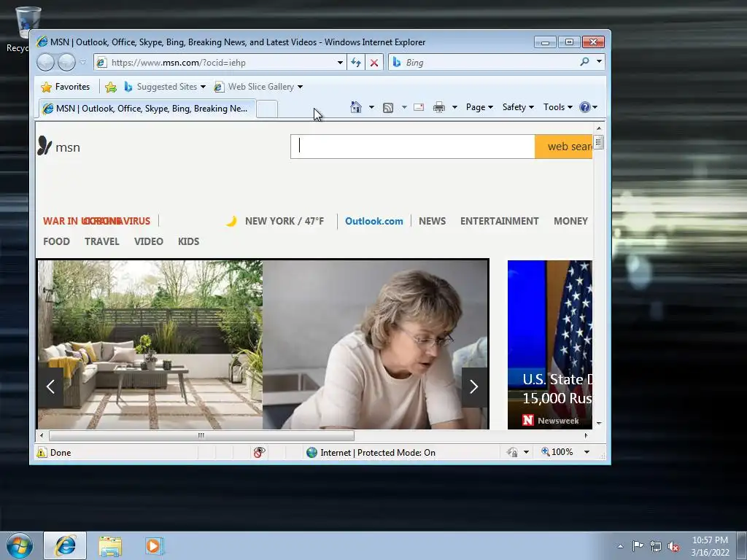Click the muted volume tray icon

(673, 546)
